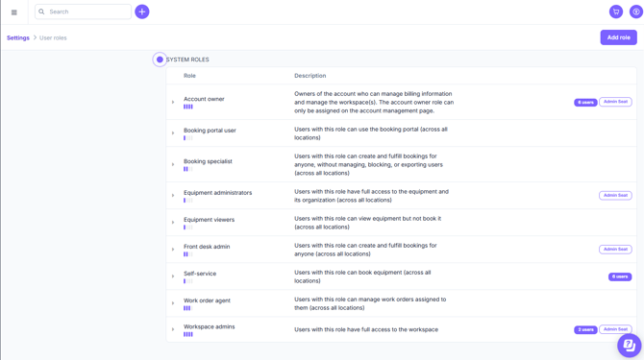Click the search magnifier icon

[x=41, y=12]
